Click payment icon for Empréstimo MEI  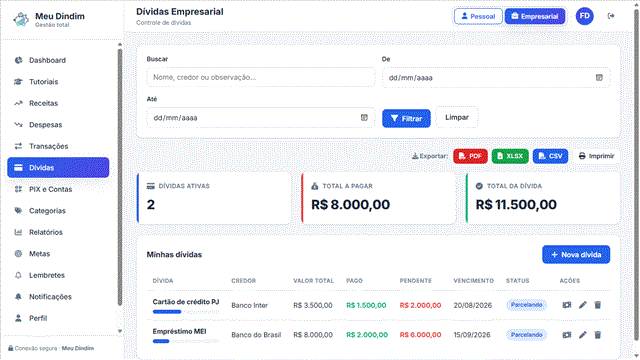click(x=567, y=335)
